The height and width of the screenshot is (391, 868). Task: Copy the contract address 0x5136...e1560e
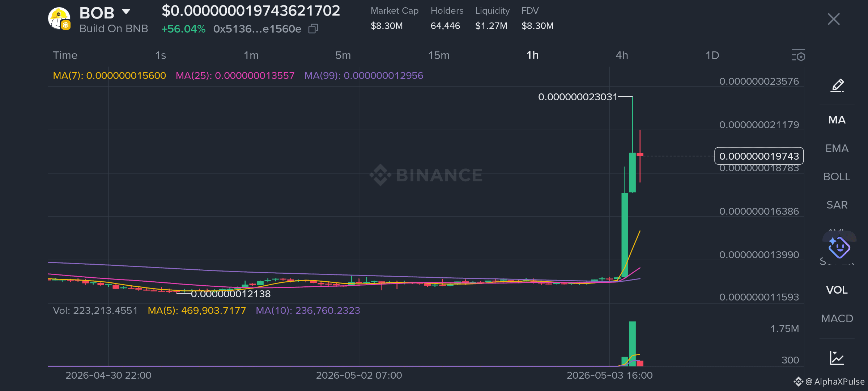(x=313, y=29)
